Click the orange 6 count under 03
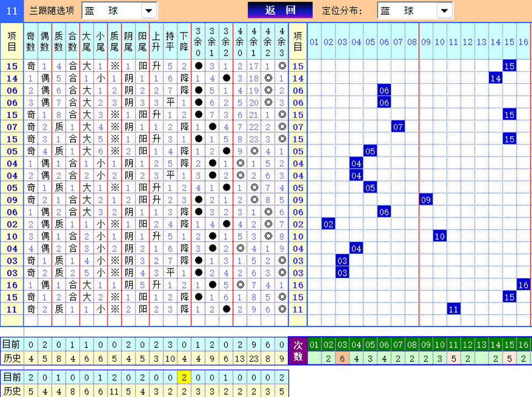Image resolution: width=532 pixels, height=397 pixels. pyautogui.click(x=342, y=358)
